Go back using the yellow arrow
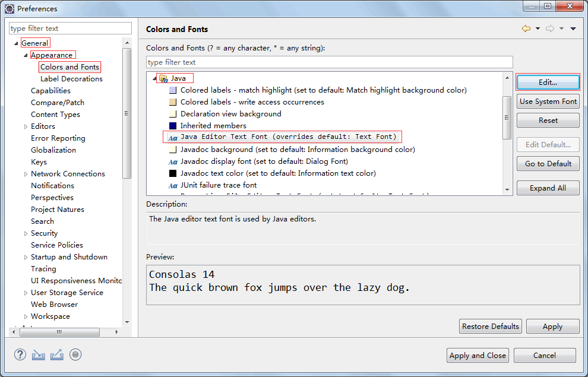 (x=526, y=28)
